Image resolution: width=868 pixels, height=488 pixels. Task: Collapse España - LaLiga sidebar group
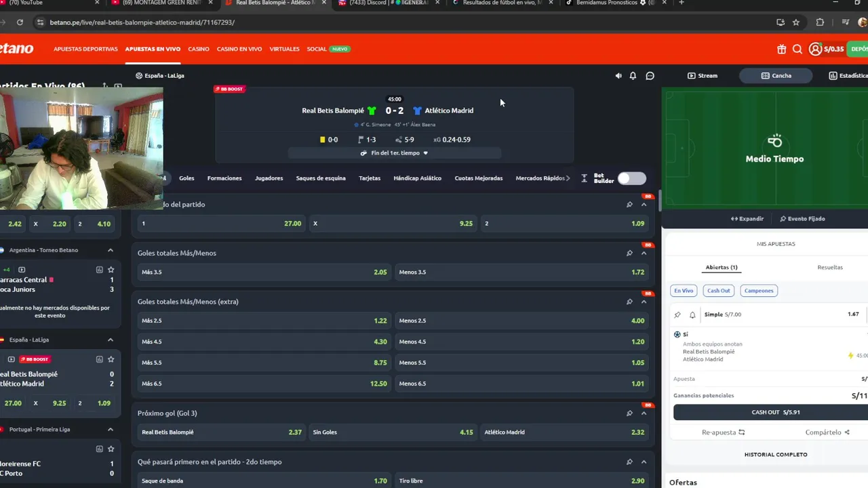point(110,340)
